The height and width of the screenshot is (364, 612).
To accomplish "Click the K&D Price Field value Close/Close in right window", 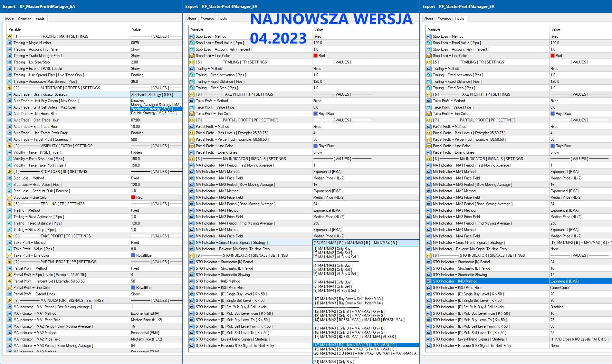I will [x=559, y=288].
